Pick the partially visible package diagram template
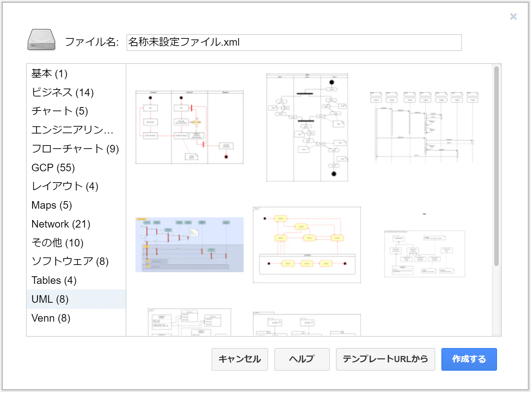 tap(307, 324)
